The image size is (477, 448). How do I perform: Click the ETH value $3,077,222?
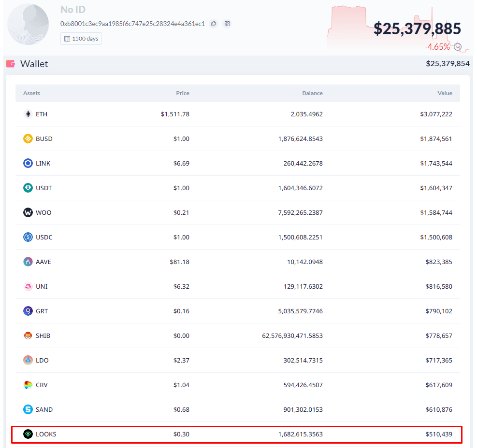(x=436, y=114)
